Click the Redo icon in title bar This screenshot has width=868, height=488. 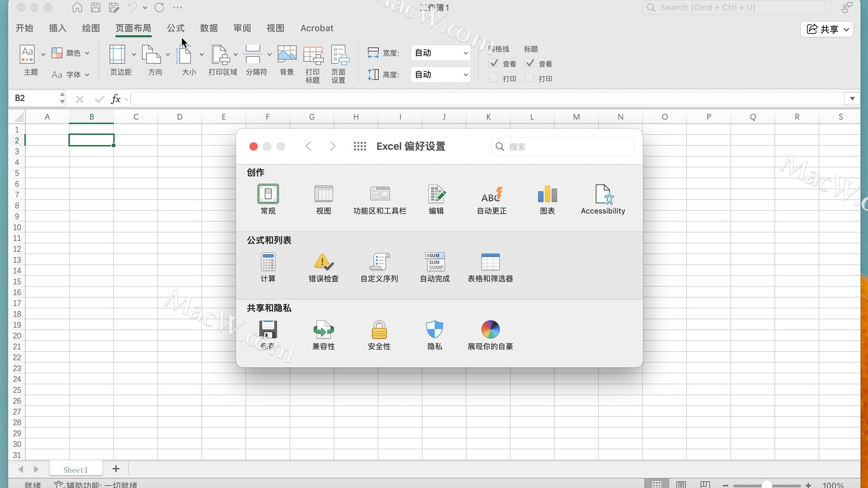click(x=159, y=7)
